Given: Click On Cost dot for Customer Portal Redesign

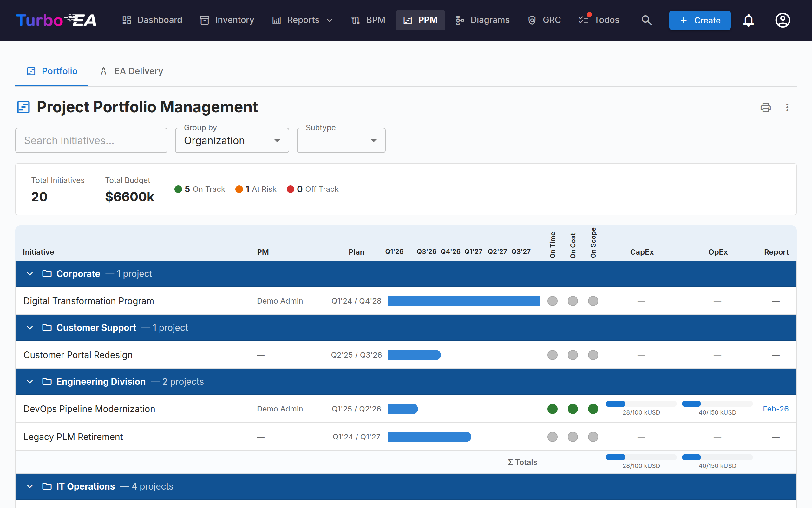Looking at the screenshot, I should [x=573, y=355].
